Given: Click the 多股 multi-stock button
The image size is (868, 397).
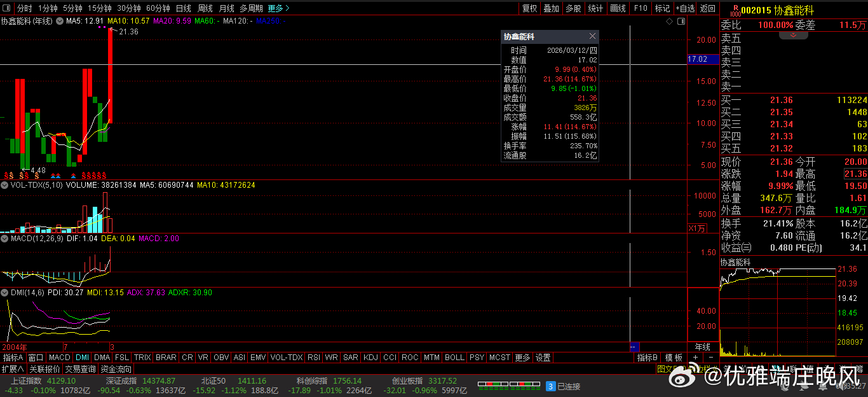Looking at the screenshot, I should pos(573,8).
